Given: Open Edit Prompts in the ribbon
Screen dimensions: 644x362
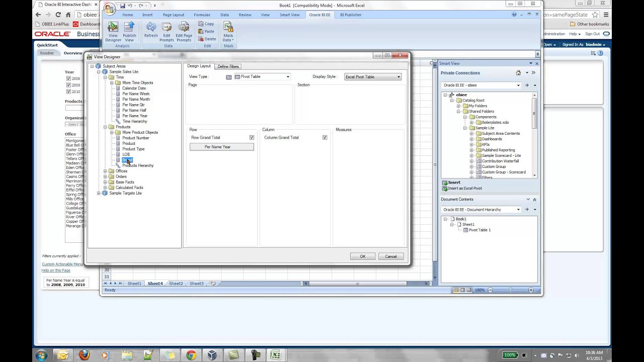Looking at the screenshot, I should coord(167,32).
